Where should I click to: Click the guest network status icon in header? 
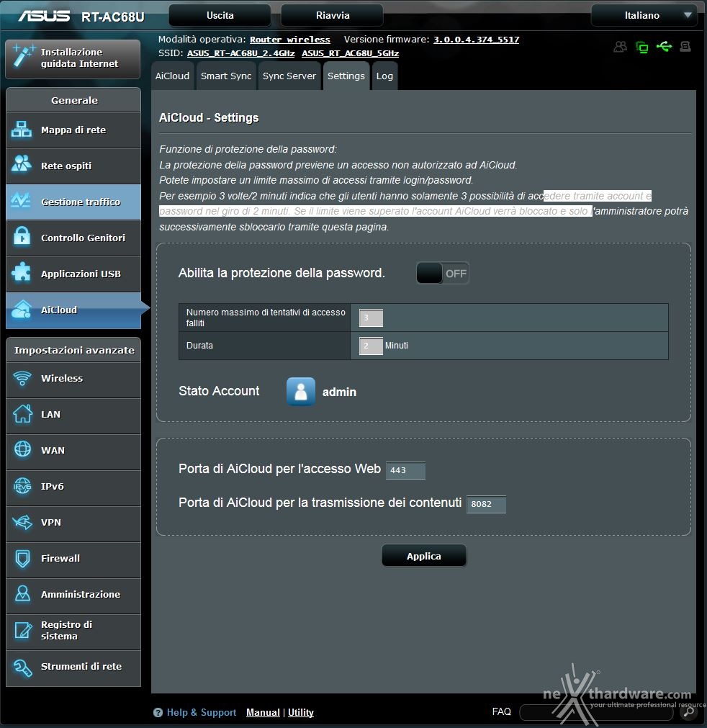point(620,47)
